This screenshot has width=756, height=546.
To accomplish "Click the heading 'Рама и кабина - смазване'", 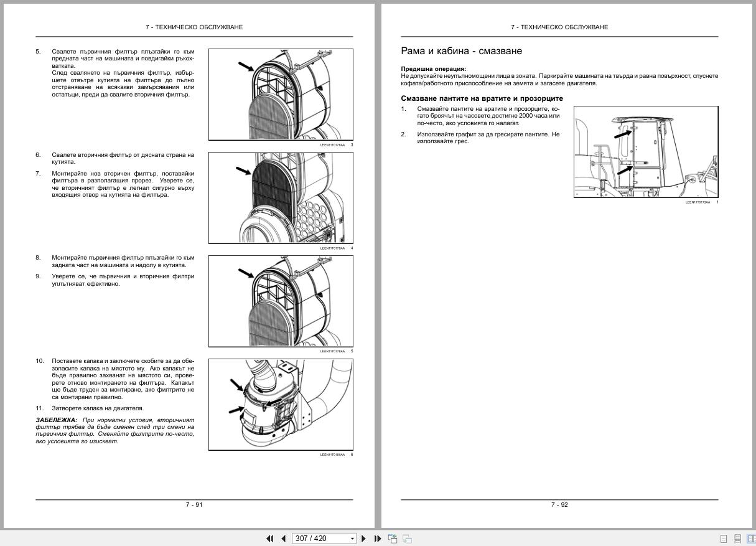I will (461, 51).
